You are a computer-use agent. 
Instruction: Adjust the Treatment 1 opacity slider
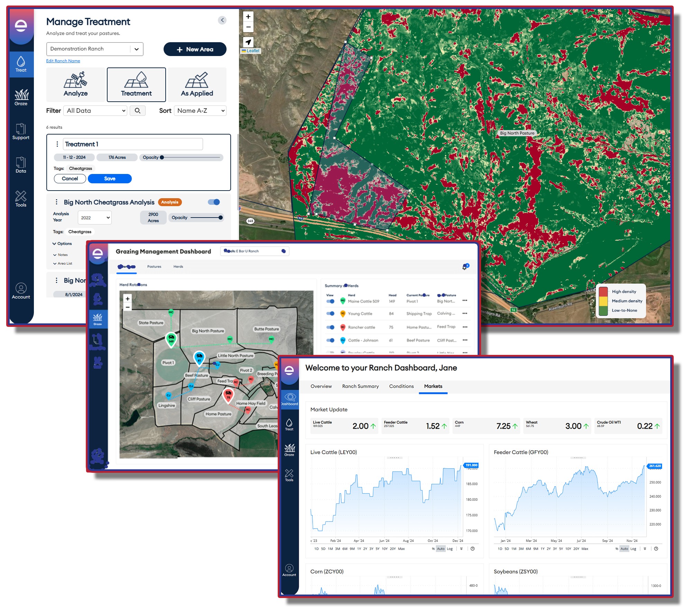[162, 157]
